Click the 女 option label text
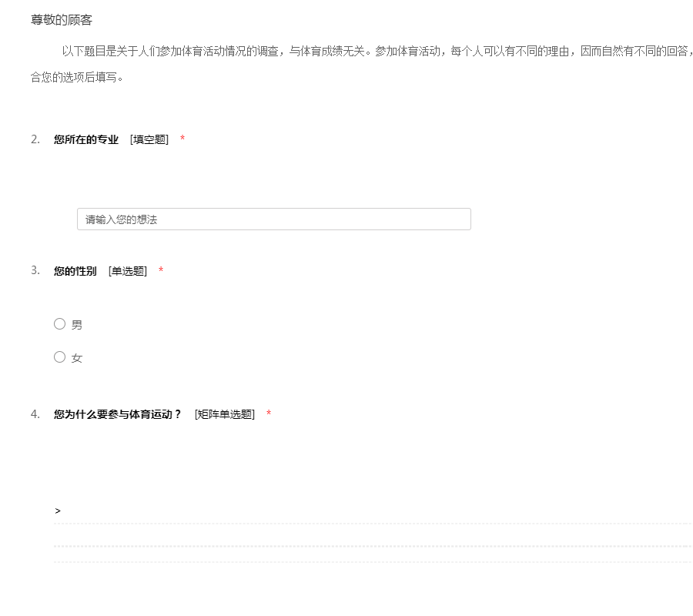 point(77,358)
